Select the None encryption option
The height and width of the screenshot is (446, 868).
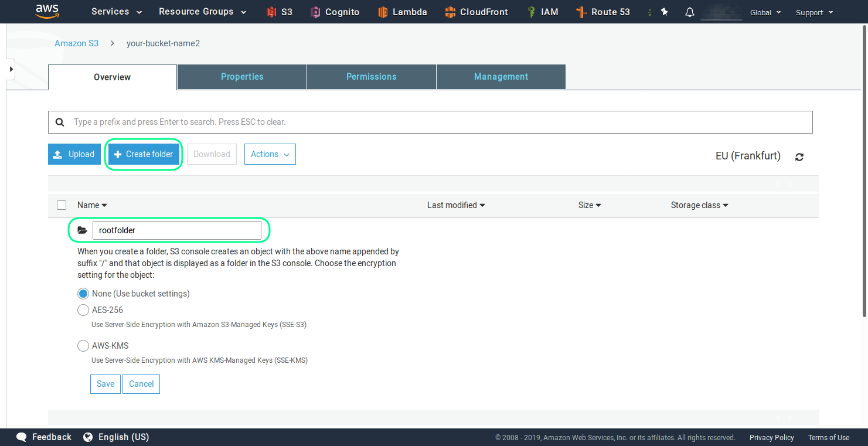[x=83, y=293]
